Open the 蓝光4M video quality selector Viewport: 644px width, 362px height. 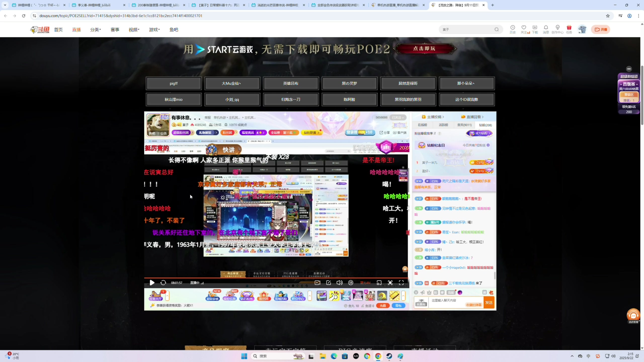point(365,283)
